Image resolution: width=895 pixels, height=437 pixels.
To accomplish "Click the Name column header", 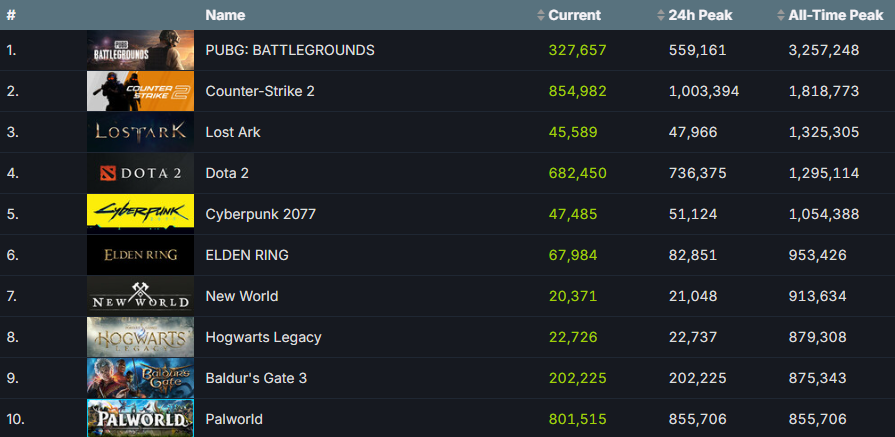I will pyautogui.click(x=225, y=15).
